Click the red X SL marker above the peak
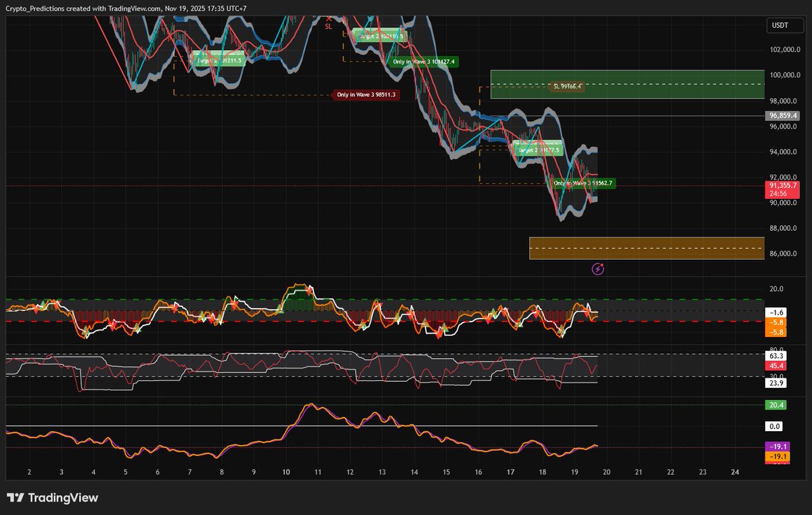 pyautogui.click(x=328, y=20)
